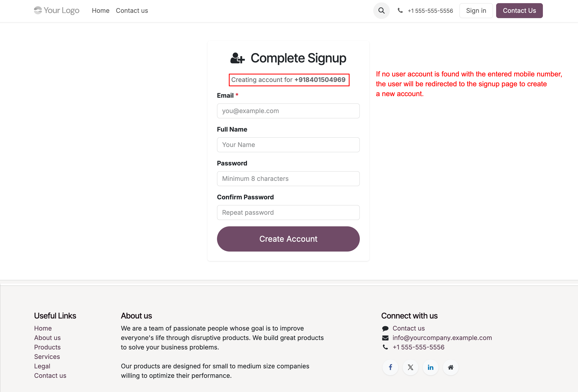Focus the Full Name input field
578x392 pixels.
[288, 145]
